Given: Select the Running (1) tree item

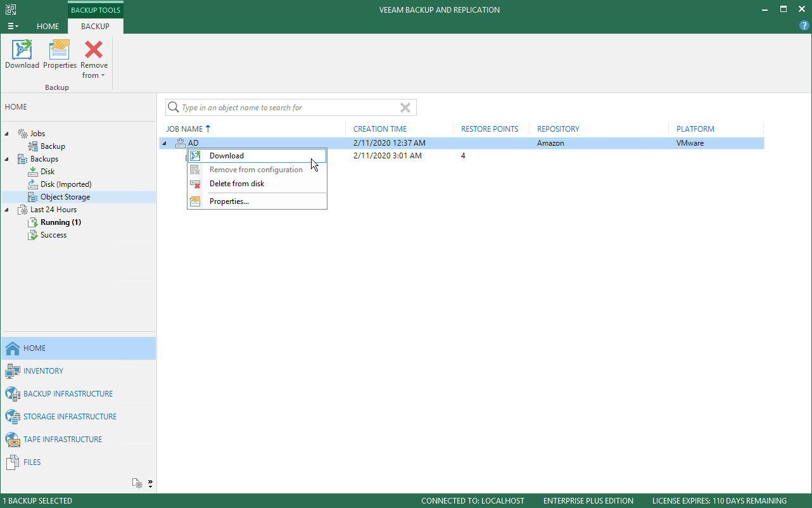Looking at the screenshot, I should pos(61,222).
